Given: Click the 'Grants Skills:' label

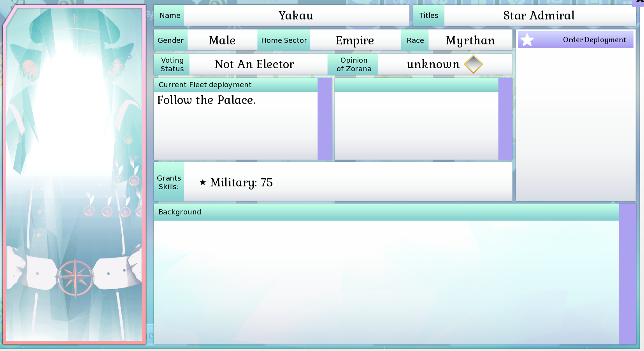Looking at the screenshot, I should [169, 182].
